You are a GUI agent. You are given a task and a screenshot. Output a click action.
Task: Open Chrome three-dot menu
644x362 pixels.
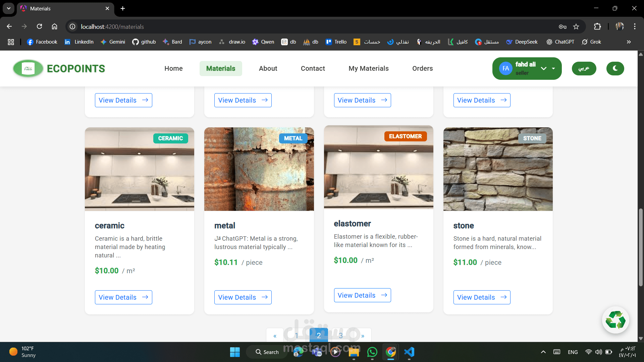635,26
